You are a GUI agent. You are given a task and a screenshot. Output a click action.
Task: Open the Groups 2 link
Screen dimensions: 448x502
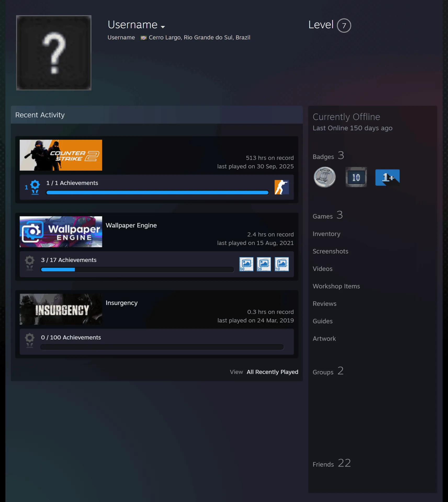pos(328,371)
